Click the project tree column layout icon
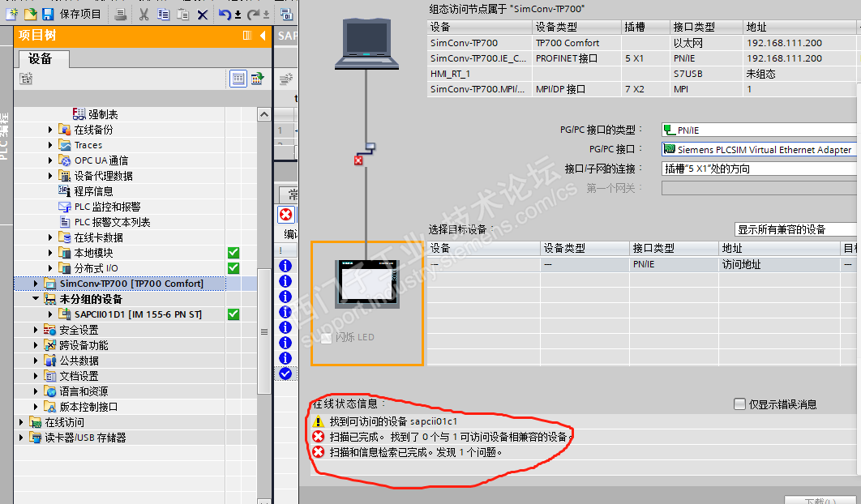Viewport: 861px width, 504px height. point(247,35)
